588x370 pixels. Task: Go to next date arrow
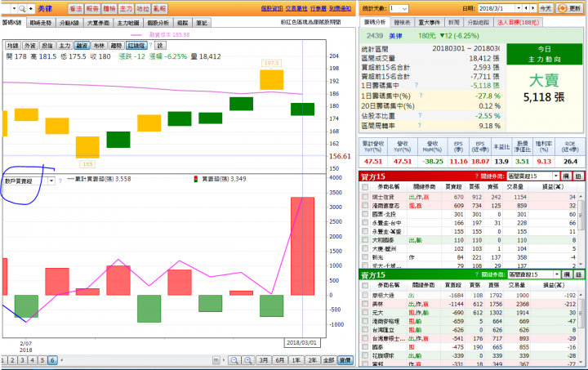coord(532,8)
